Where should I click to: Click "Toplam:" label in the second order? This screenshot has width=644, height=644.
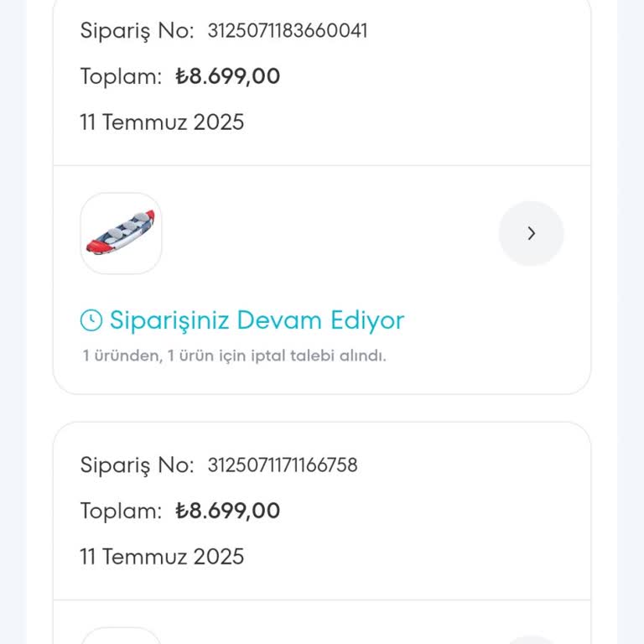click(x=121, y=511)
